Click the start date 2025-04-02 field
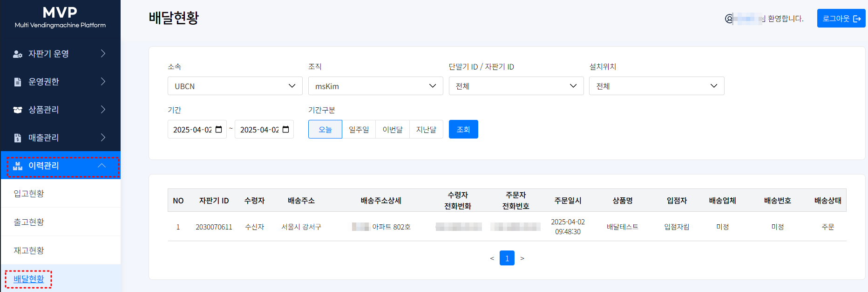The image size is (868, 292). point(197,129)
